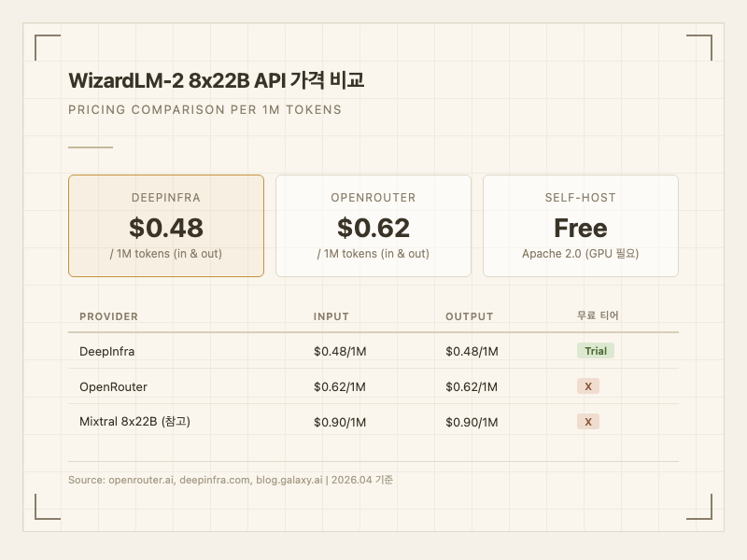The image size is (747, 560).
Task: Click the 무료 티어 column header
Action: coord(598,316)
